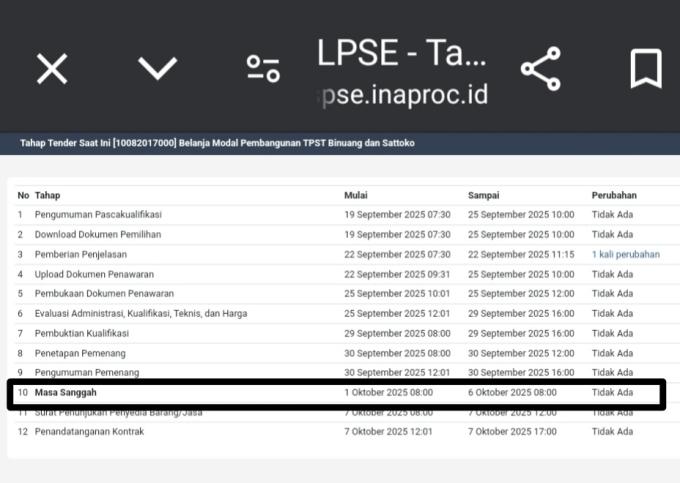
Task: Tap the pse.inaproc.id URL text
Action: coord(401,95)
